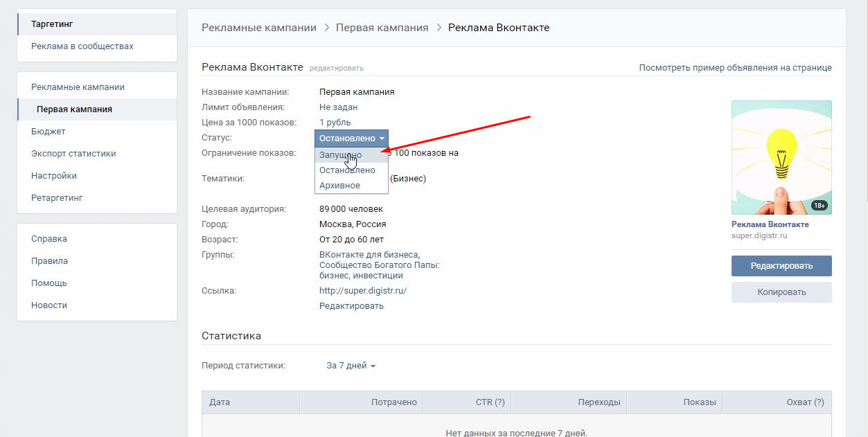Viewport: 868px width, 437px height.
Task: Click Первая кампания breadcrumb
Action: pos(382,28)
